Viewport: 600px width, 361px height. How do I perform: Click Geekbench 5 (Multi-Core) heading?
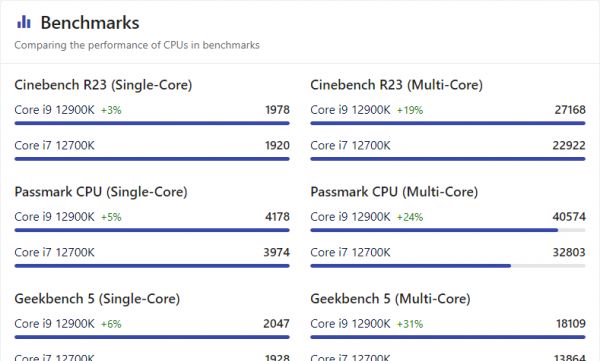(x=390, y=299)
